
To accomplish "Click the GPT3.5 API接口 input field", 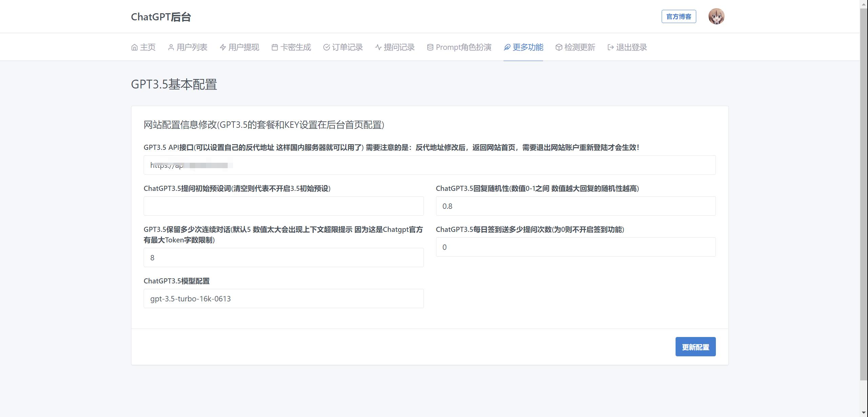I will pyautogui.click(x=430, y=165).
